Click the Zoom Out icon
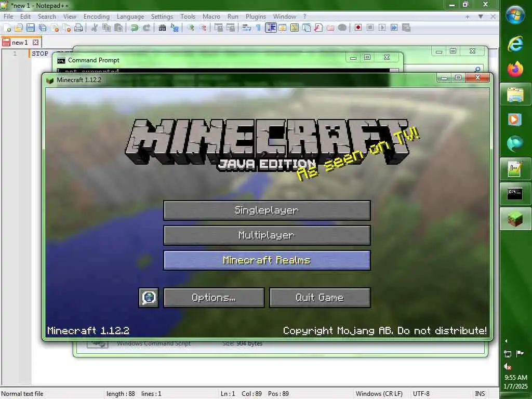Image resolution: width=532 pixels, height=399 pixels. click(203, 28)
